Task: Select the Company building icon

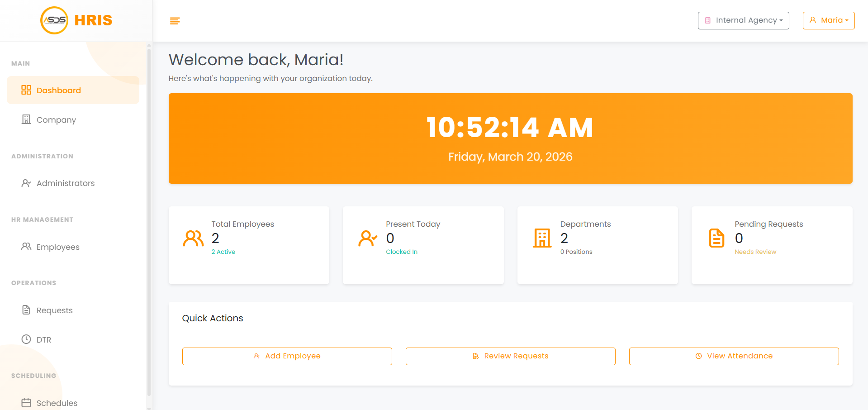Action: pos(27,119)
